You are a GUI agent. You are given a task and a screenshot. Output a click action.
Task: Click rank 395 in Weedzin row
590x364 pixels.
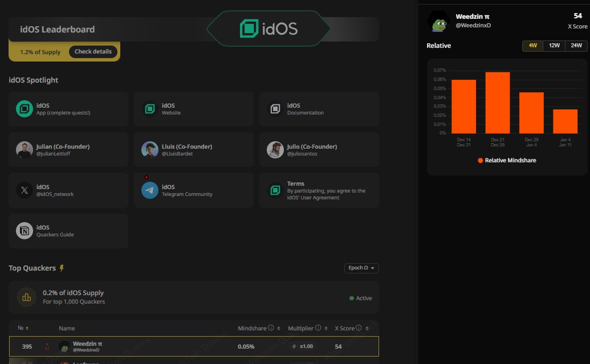tap(27, 346)
